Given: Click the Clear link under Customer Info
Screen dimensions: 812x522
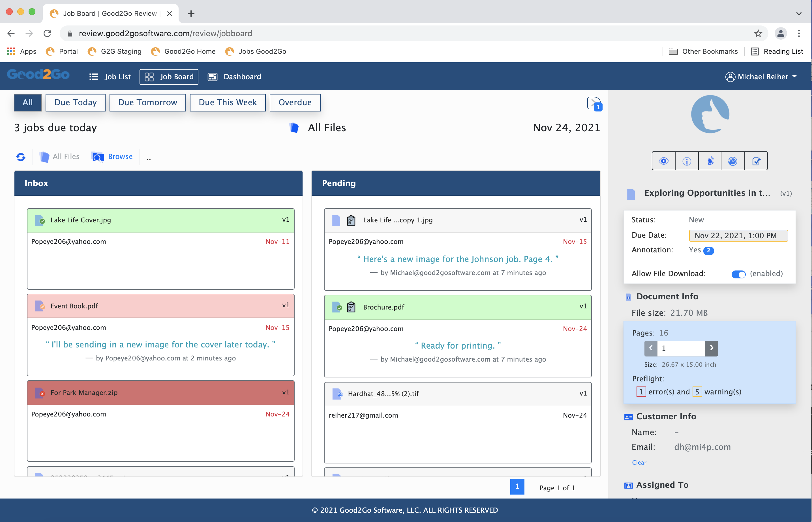Looking at the screenshot, I should [639, 462].
